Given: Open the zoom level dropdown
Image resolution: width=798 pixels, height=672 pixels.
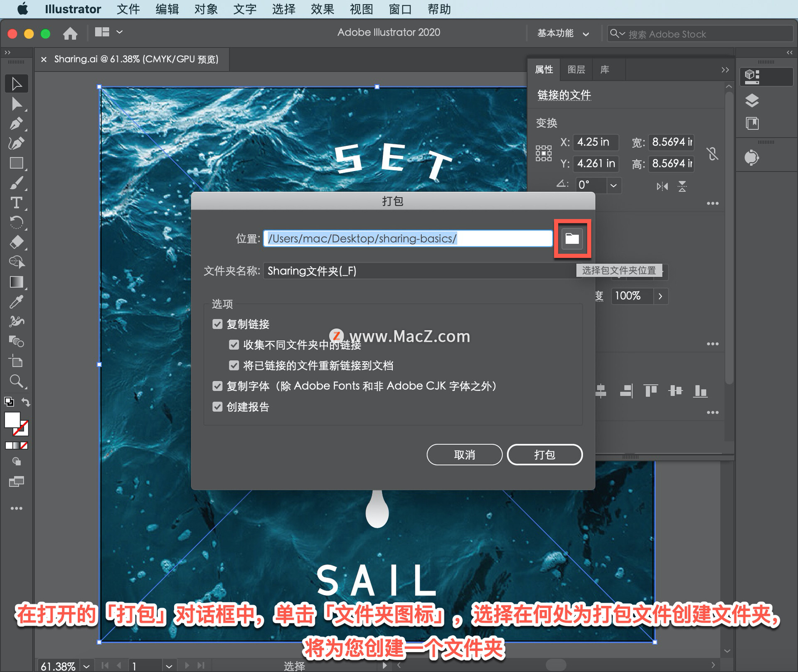Looking at the screenshot, I should (x=86, y=666).
